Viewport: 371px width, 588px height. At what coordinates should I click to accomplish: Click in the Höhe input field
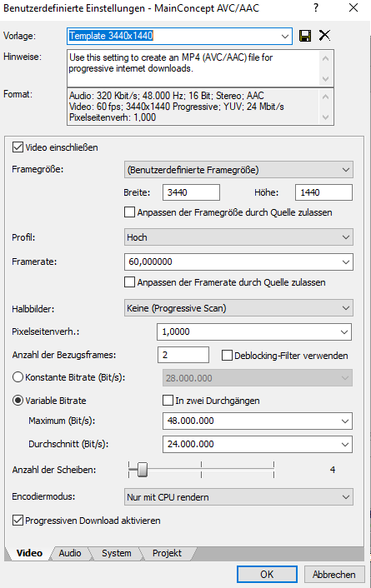323,192
